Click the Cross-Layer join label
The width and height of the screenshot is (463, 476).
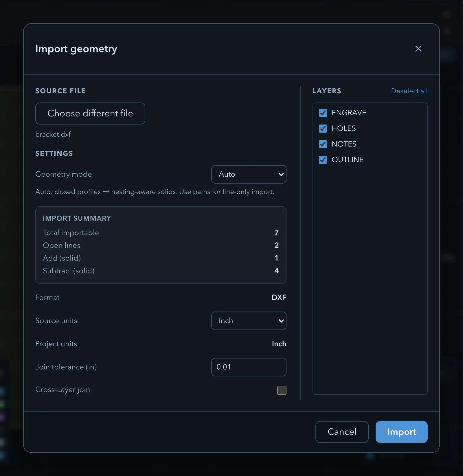[x=63, y=390]
